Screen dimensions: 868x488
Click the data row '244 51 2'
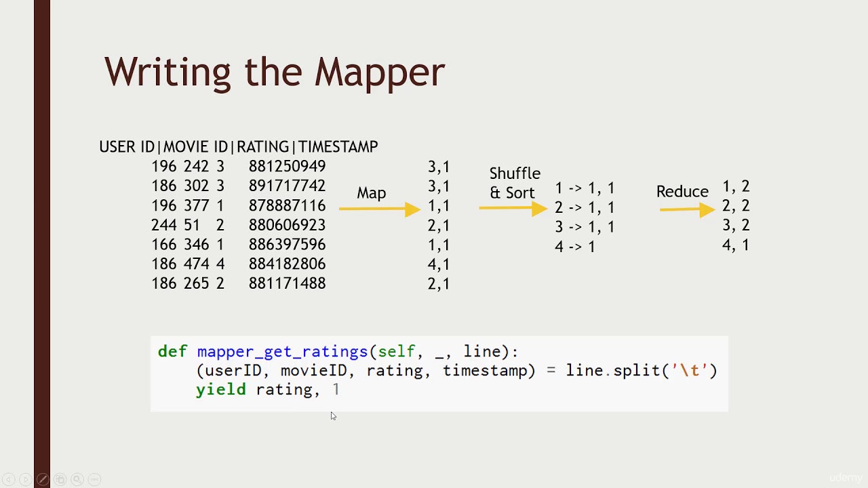(x=188, y=225)
